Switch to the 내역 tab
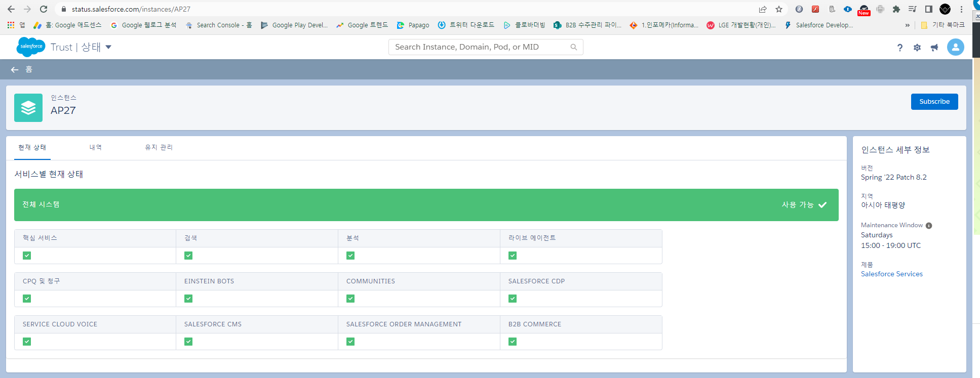The image size is (980, 378). point(96,147)
